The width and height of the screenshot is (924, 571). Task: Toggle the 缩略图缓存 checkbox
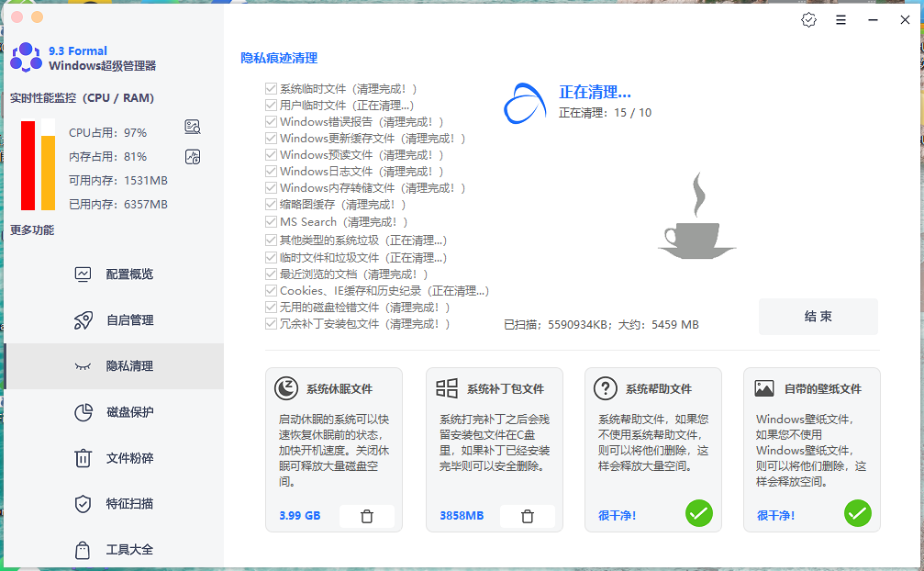click(271, 204)
